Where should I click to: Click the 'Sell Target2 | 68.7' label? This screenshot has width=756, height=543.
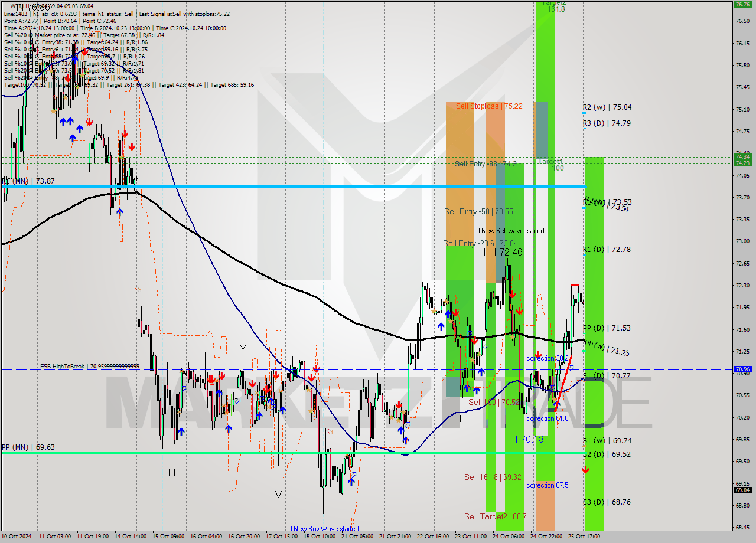coord(495,516)
